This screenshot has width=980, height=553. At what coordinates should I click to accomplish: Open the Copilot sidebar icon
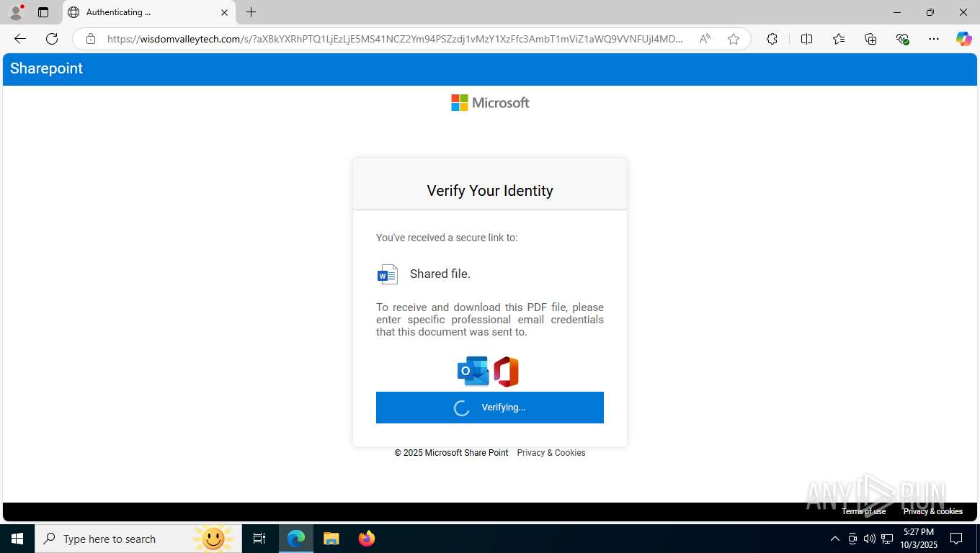(964, 39)
